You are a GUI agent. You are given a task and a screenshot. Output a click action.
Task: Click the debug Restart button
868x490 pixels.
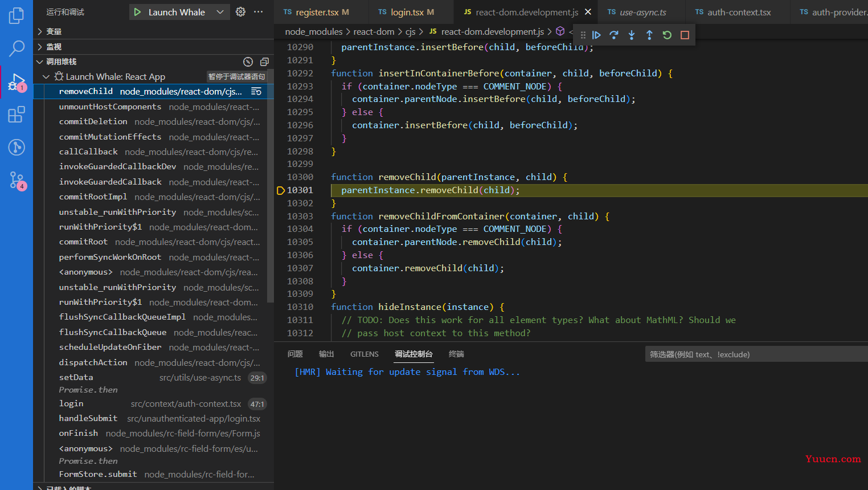667,35
